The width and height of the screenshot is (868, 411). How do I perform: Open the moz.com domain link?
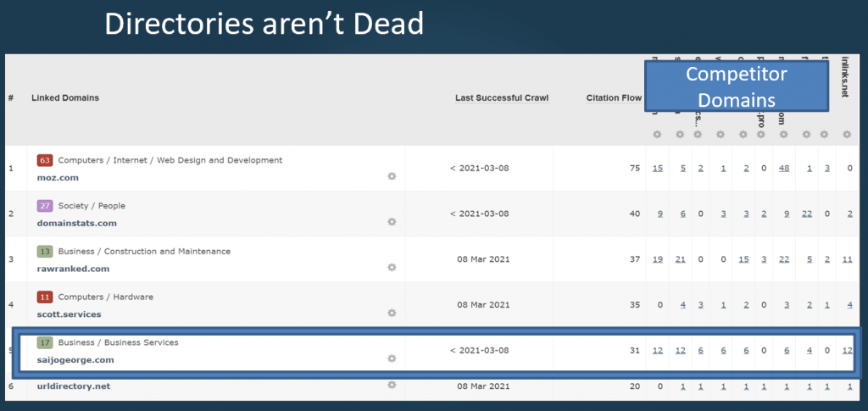point(58,178)
